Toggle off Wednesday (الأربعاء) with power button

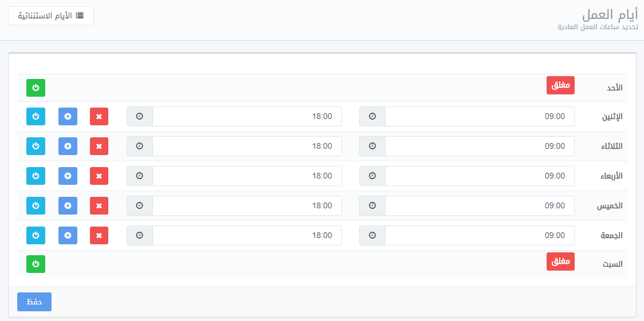click(x=36, y=176)
